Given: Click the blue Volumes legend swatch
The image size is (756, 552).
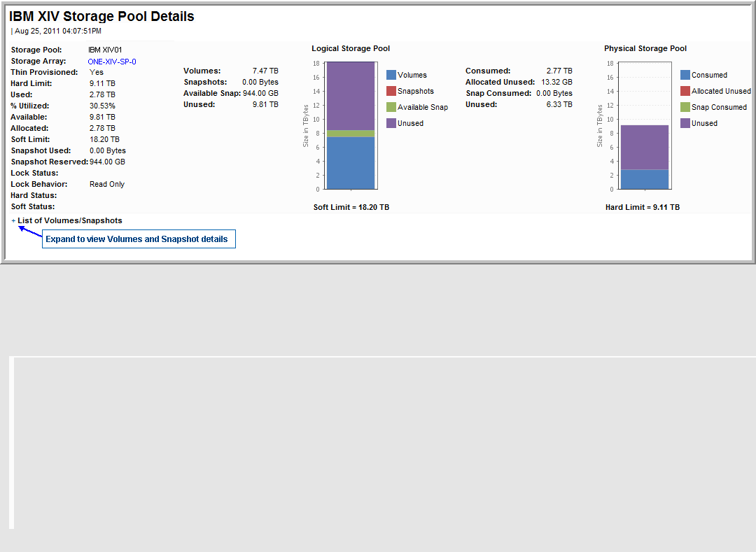Looking at the screenshot, I should click(391, 75).
